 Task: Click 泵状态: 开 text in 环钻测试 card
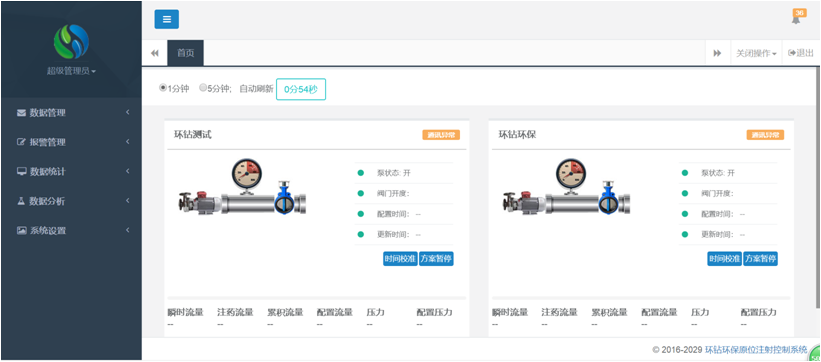[394, 173]
